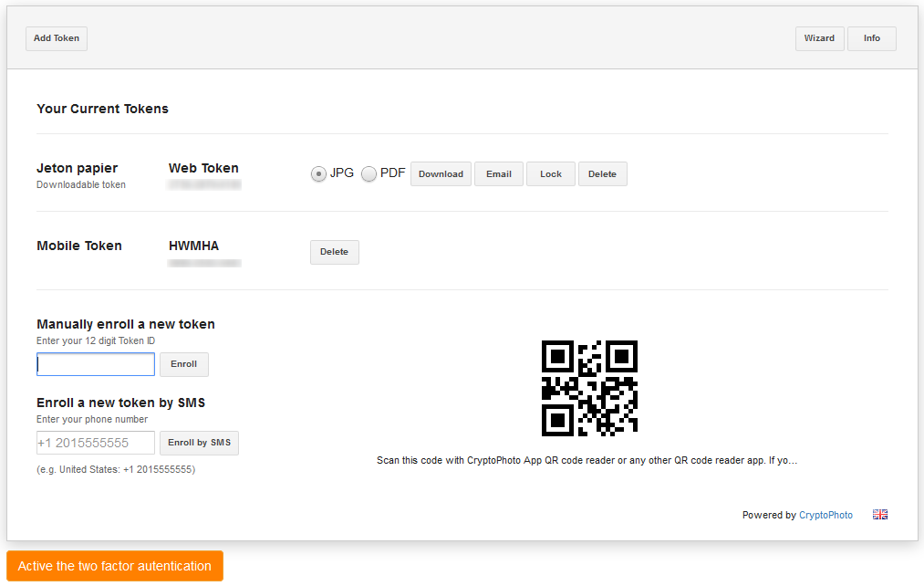Lock the Jeton papier web token

point(550,174)
